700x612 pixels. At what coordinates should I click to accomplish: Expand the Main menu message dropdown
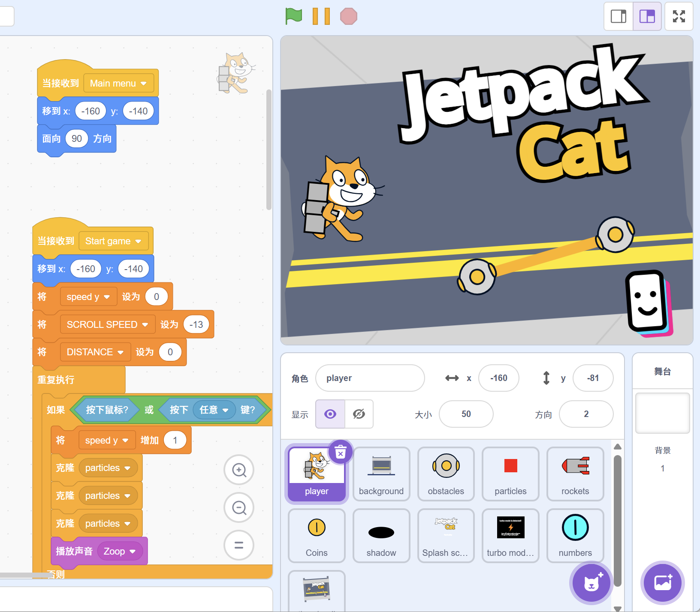(x=144, y=84)
